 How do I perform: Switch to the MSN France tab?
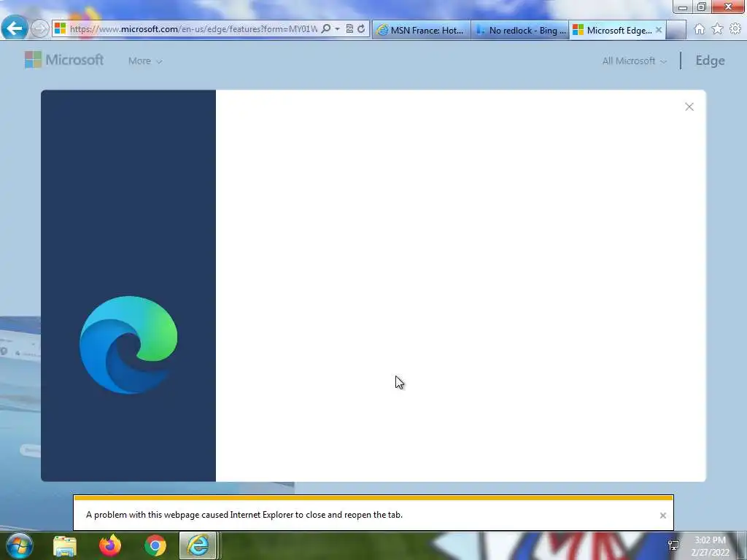[x=421, y=30]
